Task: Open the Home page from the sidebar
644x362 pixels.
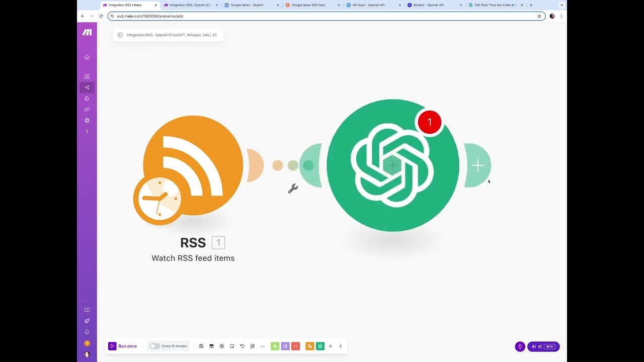Action: coord(87,57)
